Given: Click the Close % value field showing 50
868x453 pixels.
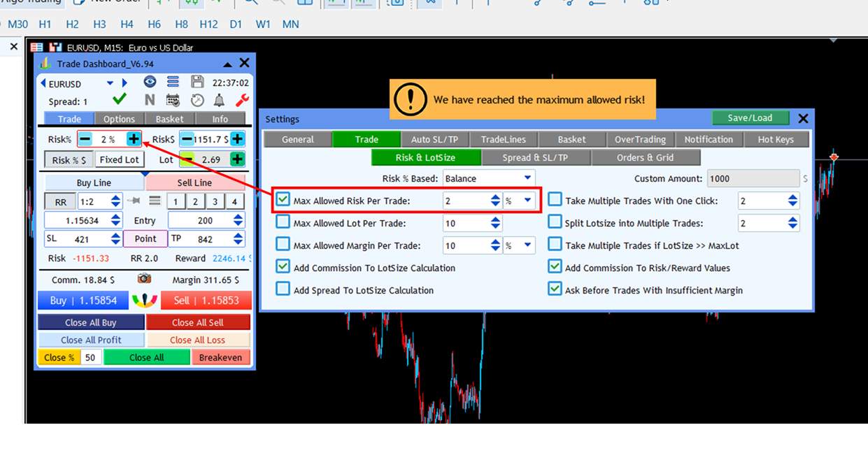Looking at the screenshot, I should (91, 357).
